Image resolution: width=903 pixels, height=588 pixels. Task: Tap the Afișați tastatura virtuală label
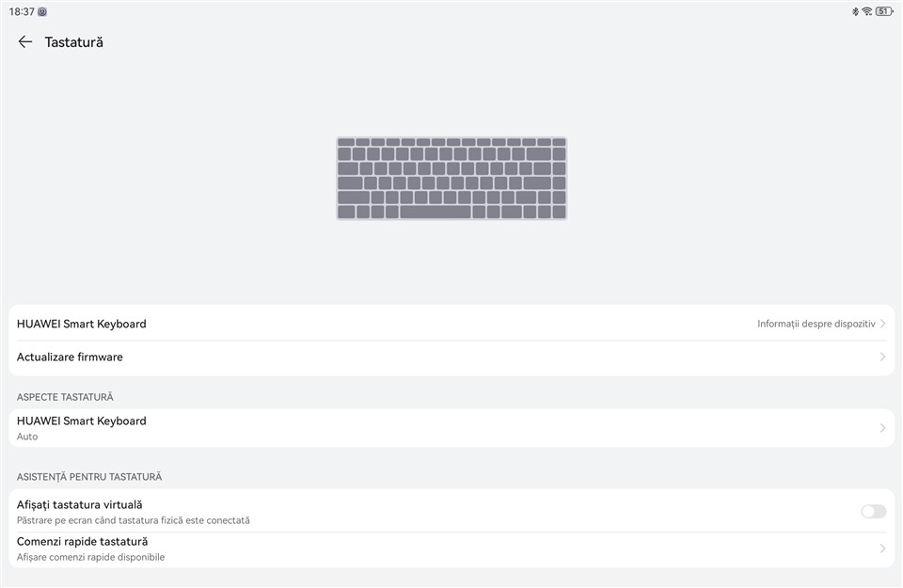(x=80, y=505)
